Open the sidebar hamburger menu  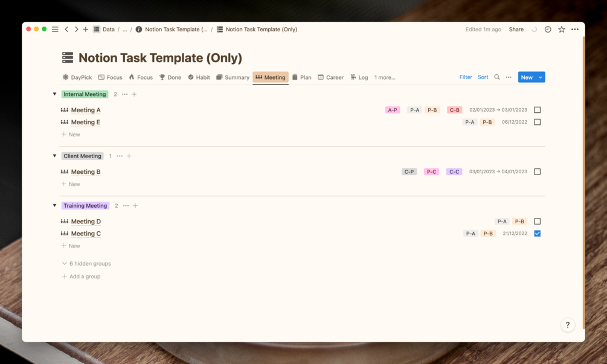(x=56, y=30)
